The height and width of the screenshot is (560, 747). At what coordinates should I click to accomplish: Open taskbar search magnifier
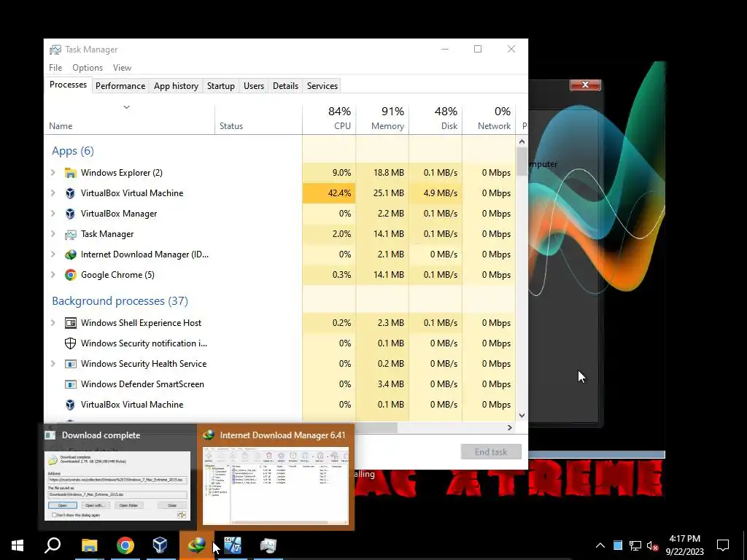(53, 545)
